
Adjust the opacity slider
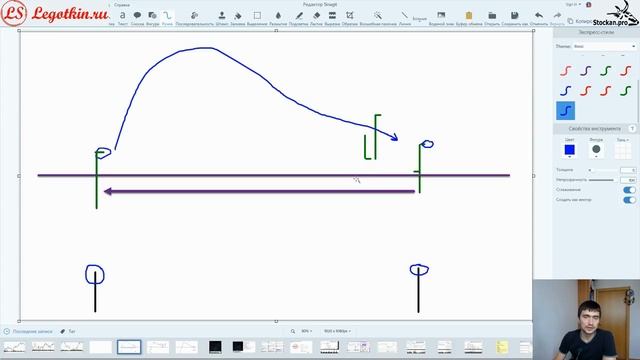(x=603, y=180)
